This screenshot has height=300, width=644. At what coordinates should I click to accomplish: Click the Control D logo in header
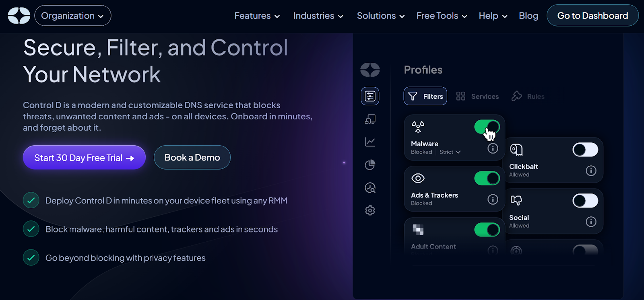pyautogui.click(x=19, y=16)
